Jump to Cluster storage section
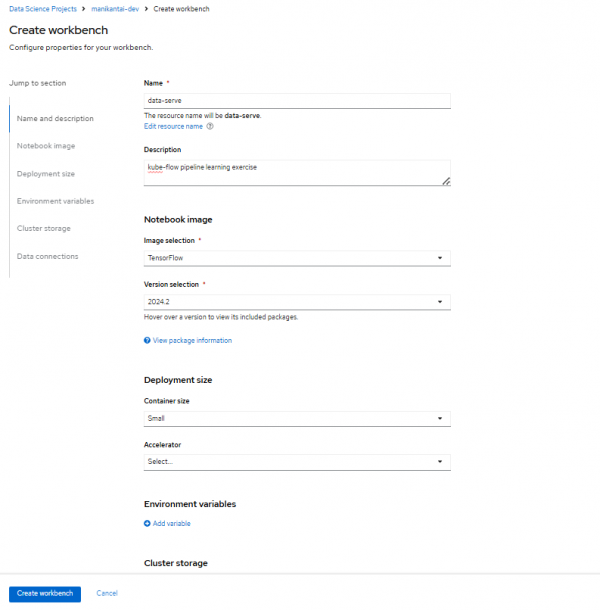600x610 pixels. point(43,228)
